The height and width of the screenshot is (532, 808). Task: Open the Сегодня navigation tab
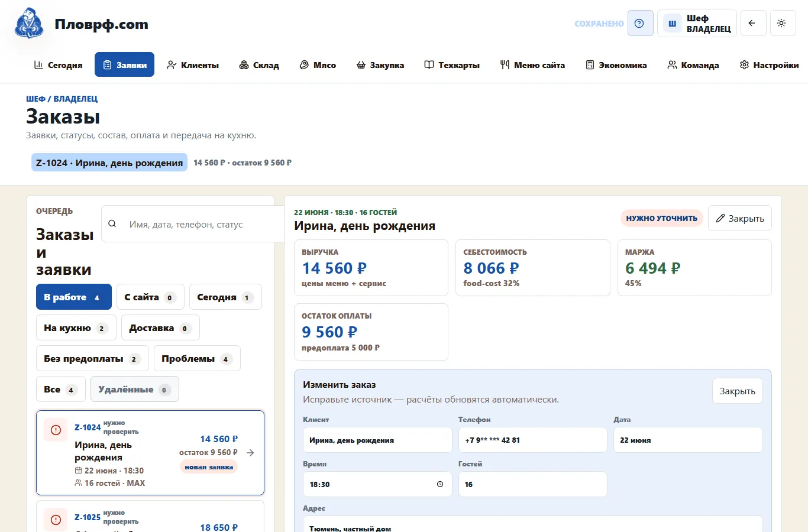58,65
